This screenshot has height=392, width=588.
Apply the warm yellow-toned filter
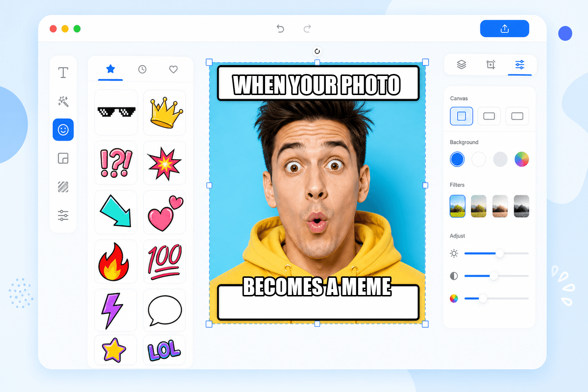[479, 206]
